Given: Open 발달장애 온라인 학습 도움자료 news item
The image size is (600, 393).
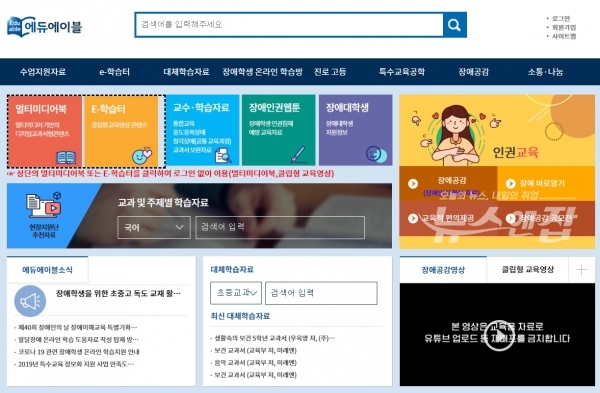Looking at the screenshot, I should pyautogui.click(x=78, y=339).
